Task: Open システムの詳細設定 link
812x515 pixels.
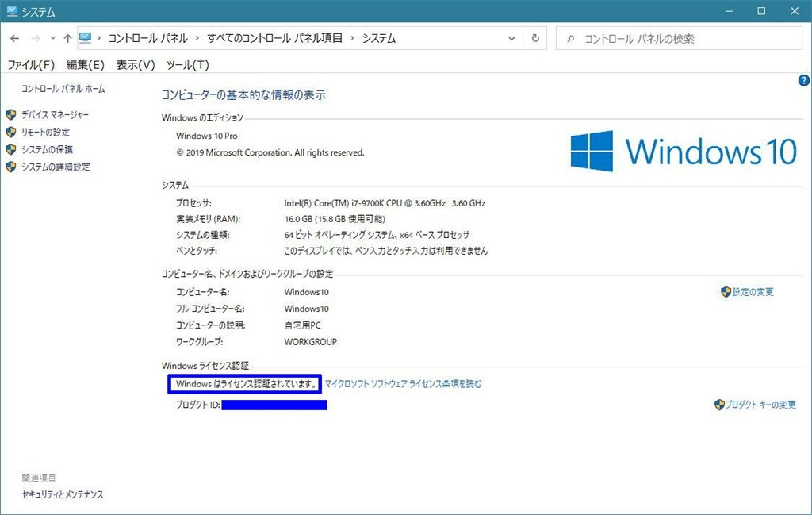Action: pos(56,167)
